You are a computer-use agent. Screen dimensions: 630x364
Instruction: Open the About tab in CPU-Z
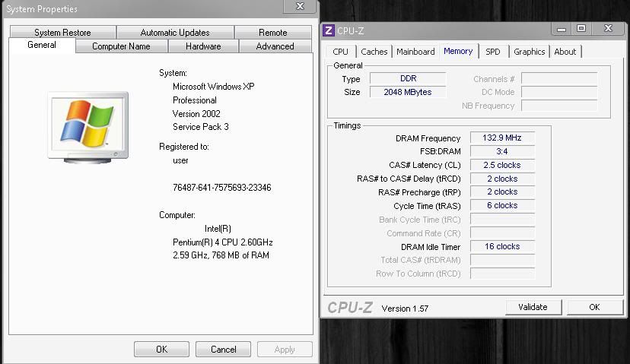(x=565, y=52)
